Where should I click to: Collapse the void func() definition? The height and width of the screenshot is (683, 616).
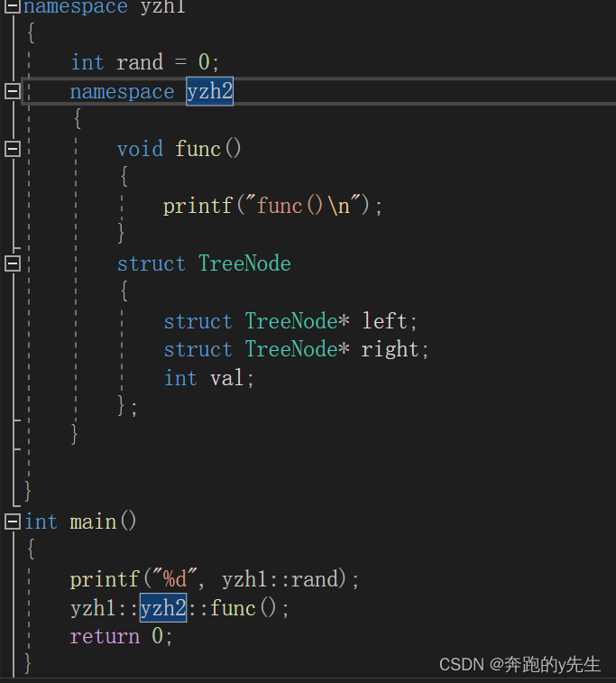(13, 149)
